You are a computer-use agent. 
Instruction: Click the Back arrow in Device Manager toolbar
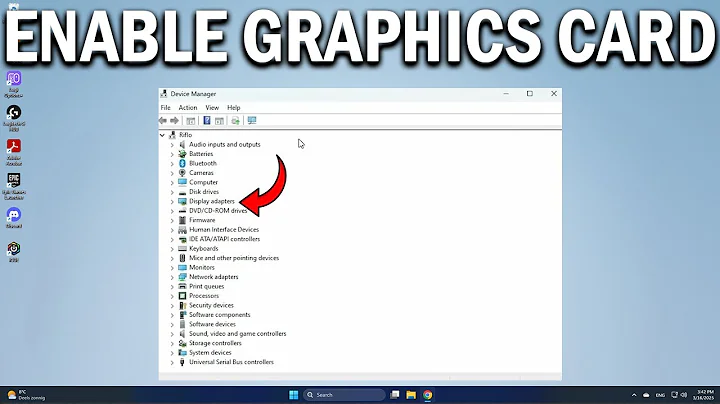(163, 121)
